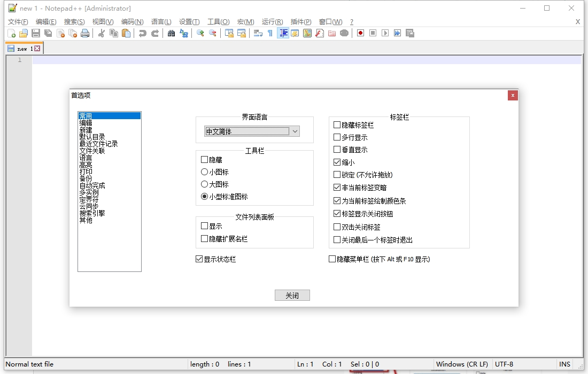Toggle synchronize horizontal scrolling icon

(x=242, y=33)
